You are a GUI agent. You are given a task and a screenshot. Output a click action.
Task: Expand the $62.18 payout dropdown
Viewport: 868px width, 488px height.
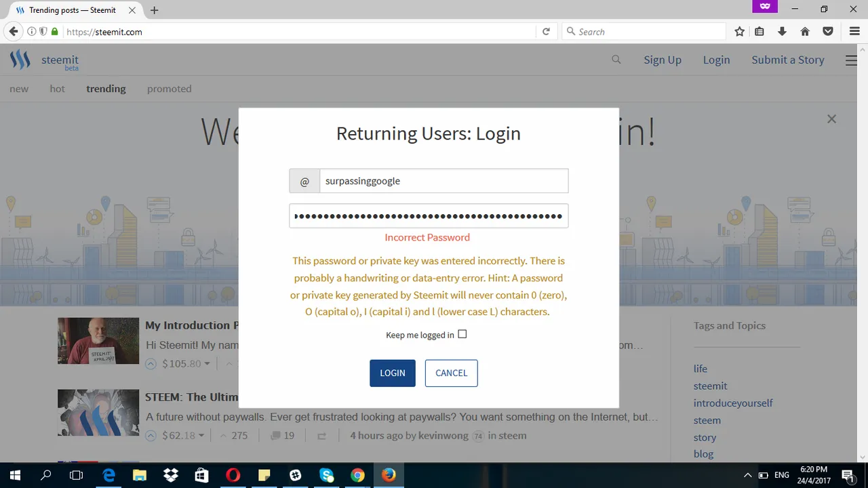click(201, 436)
